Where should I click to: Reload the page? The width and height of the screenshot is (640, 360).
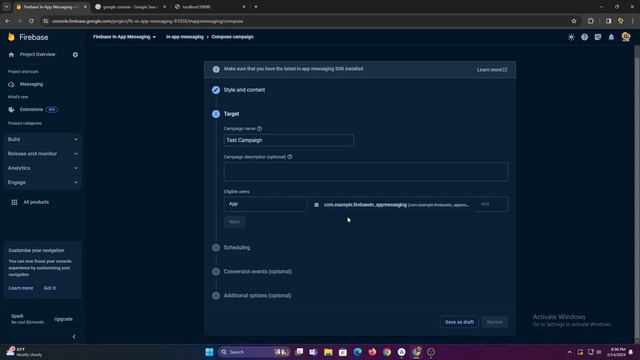(x=31, y=21)
